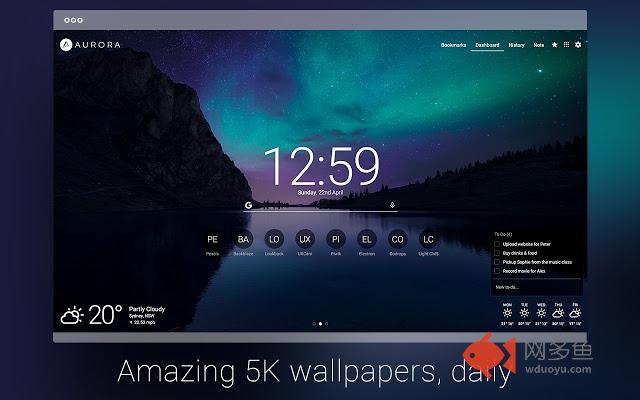Click the 'Partly Cloudy' weather text

147,309
